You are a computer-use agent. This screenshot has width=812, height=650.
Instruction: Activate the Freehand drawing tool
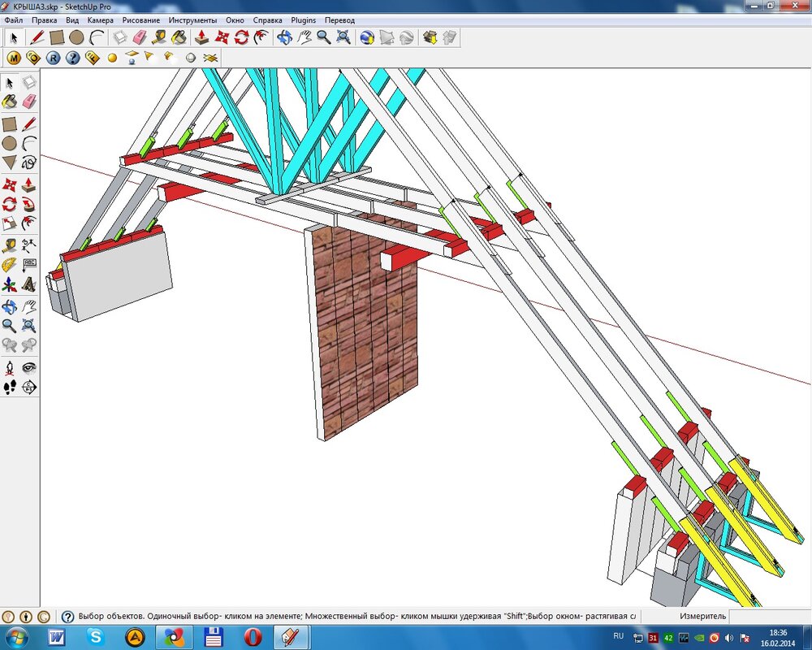[x=29, y=162]
